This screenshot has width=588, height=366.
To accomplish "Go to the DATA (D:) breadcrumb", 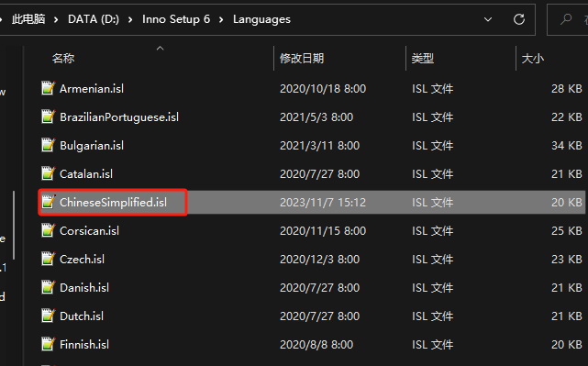I will tap(94, 19).
